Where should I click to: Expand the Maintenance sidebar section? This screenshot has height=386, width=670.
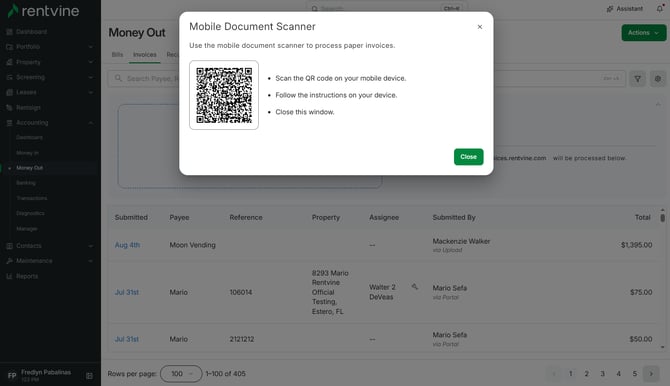[50, 261]
